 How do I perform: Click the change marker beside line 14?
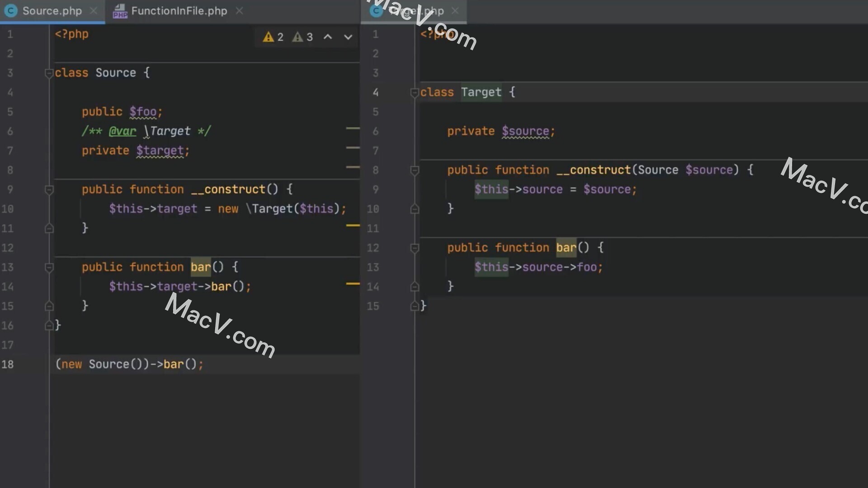(x=352, y=283)
